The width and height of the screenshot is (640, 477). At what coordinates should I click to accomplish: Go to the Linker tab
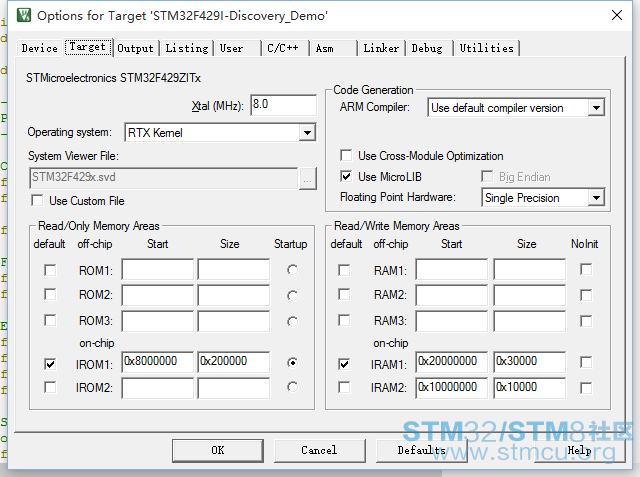pos(381,48)
